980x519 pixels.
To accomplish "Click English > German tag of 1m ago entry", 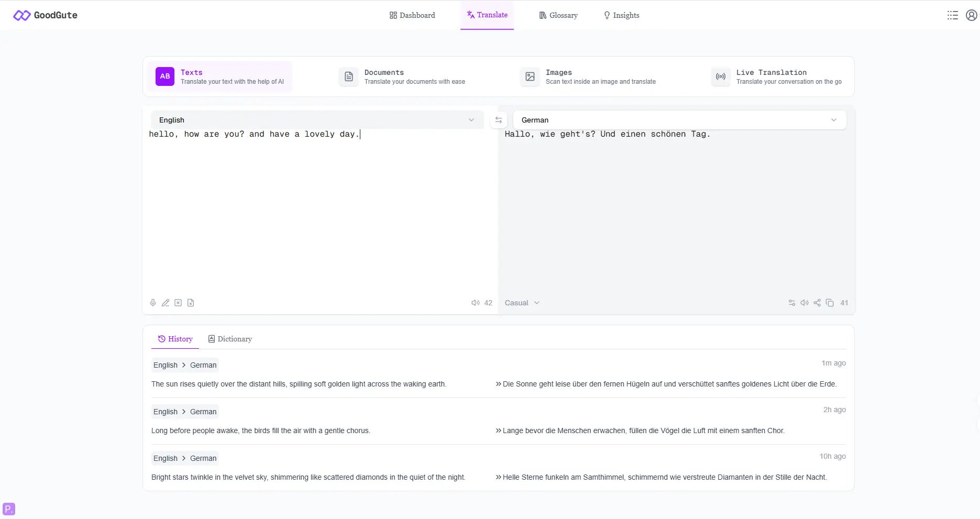I will pos(185,365).
